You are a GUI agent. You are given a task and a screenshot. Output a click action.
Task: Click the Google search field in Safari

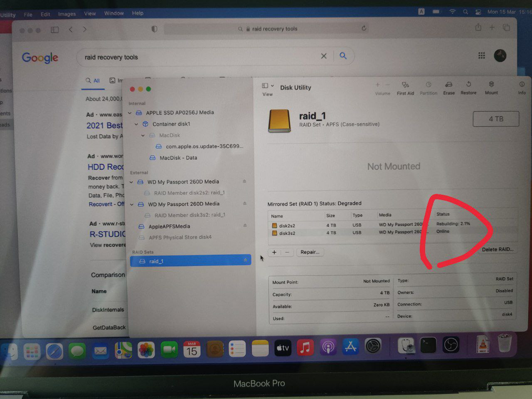199,57
